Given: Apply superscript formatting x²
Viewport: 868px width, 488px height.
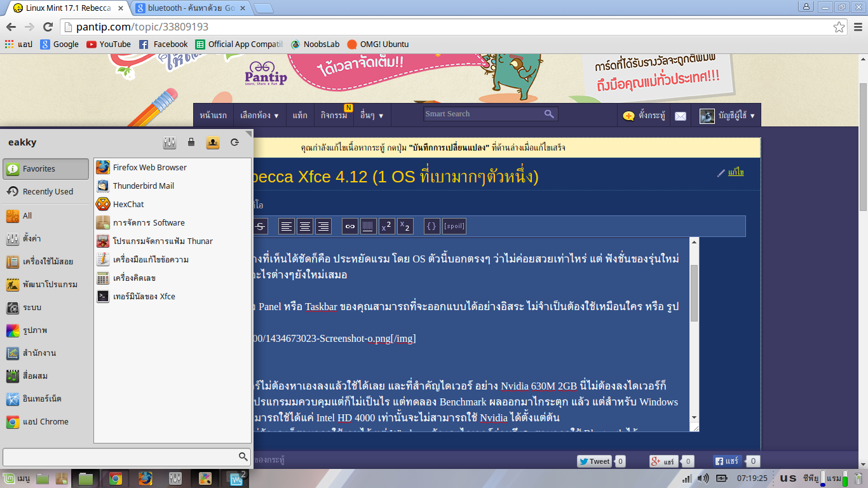Looking at the screenshot, I should (386, 226).
